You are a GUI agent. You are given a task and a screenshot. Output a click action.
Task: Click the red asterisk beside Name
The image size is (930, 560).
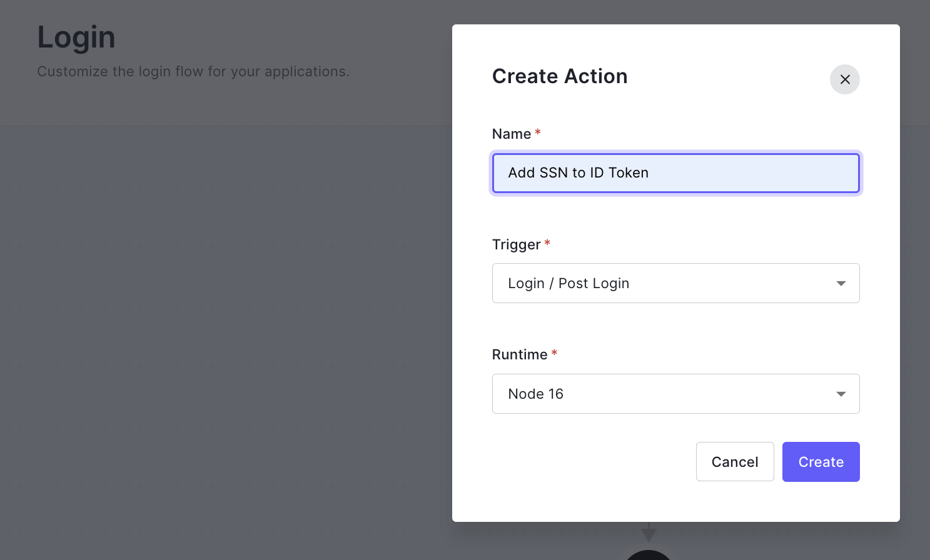pyautogui.click(x=537, y=132)
